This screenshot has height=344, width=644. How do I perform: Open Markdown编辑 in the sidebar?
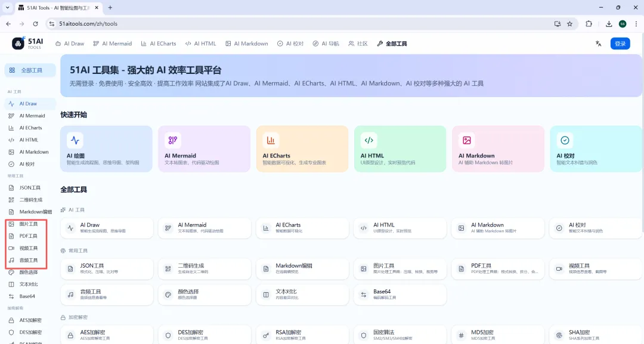30,212
